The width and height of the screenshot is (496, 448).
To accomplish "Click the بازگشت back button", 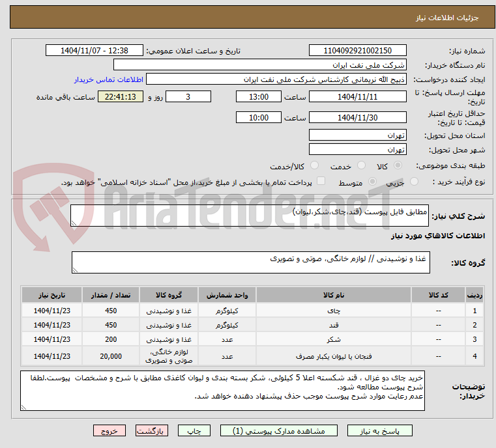I will [x=151, y=430].
